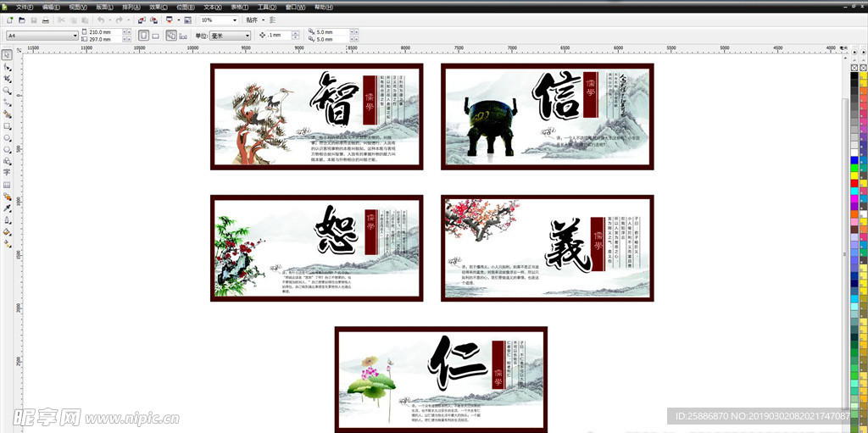This screenshot has width=868, height=433.
Task: Switch page to portrait orientation
Action: [x=143, y=36]
